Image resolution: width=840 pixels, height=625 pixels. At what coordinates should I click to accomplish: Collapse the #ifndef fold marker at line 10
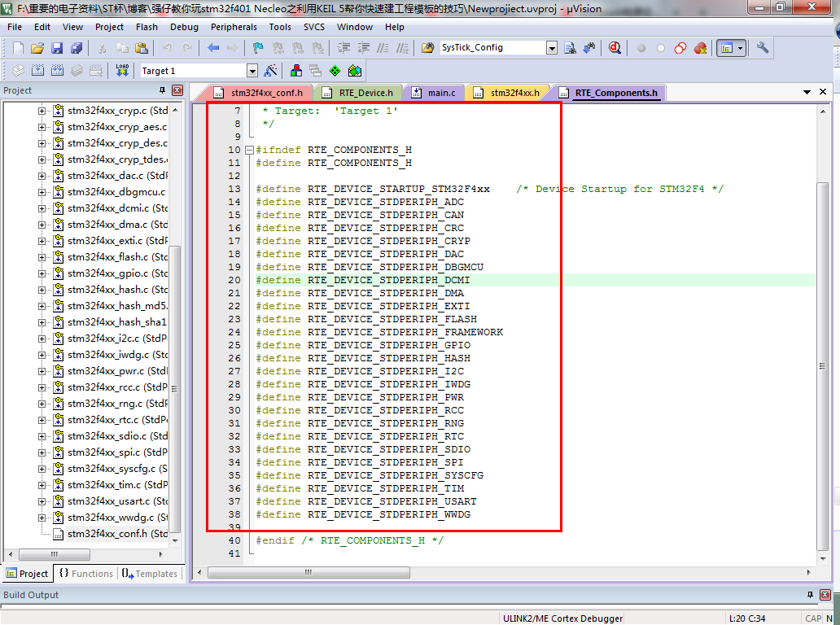tap(249, 150)
